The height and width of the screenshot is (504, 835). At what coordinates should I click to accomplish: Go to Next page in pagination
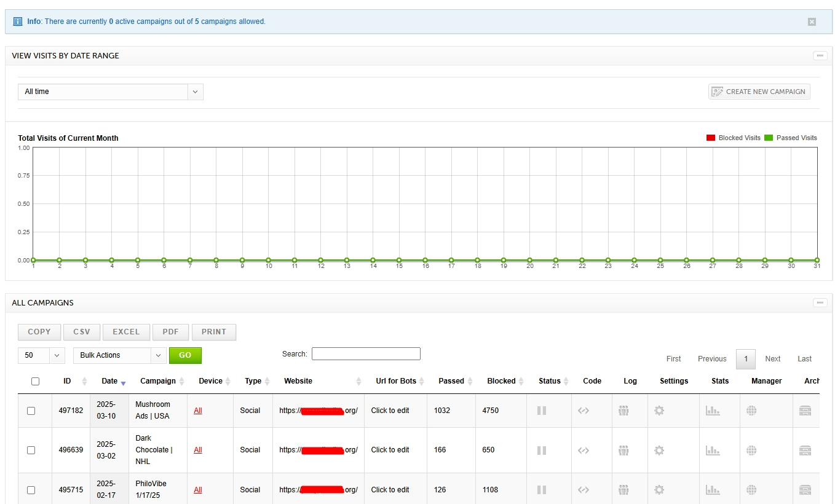click(772, 359)
